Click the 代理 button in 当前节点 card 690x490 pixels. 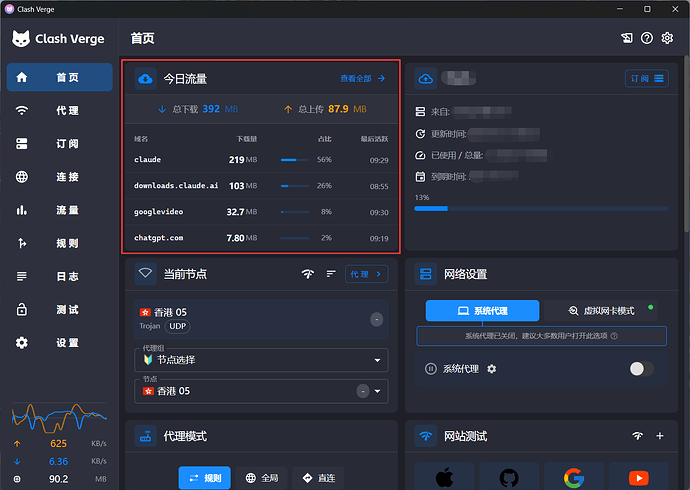(x=367, y=274)
